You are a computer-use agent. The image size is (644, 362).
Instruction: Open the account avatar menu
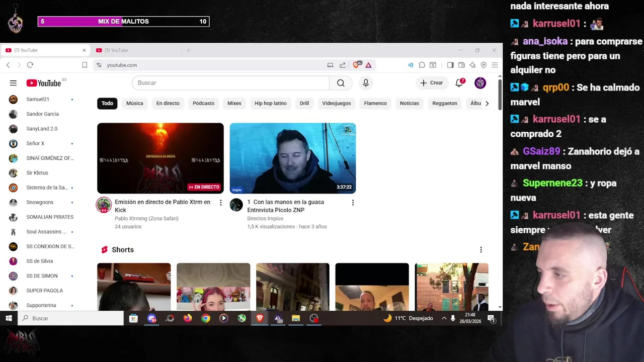point(480,83)
